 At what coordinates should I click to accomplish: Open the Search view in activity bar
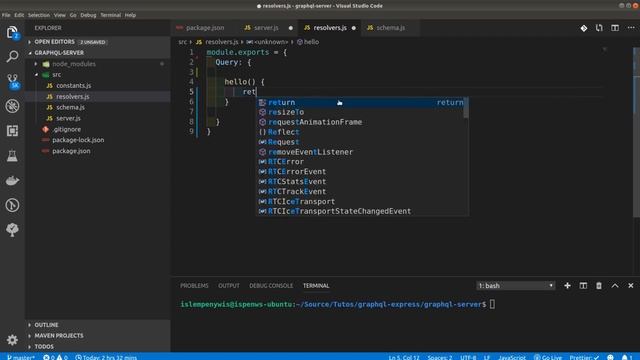point(12,56)
